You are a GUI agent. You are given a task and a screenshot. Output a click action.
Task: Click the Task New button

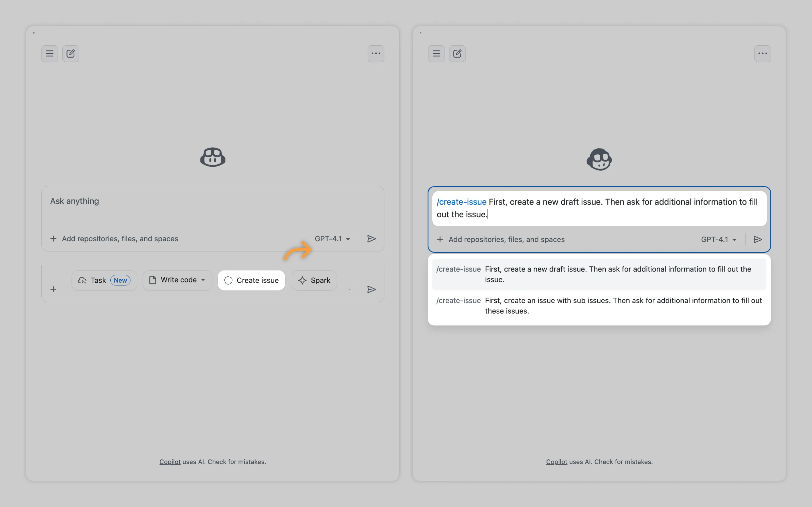[x=104, y=280]
